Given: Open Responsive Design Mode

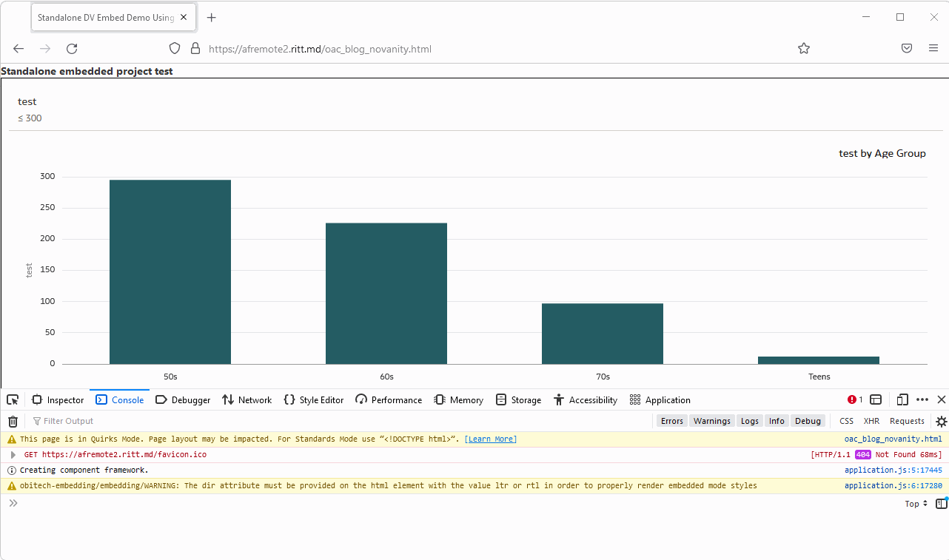Looking at the screenshot, I should pos(902,399).
